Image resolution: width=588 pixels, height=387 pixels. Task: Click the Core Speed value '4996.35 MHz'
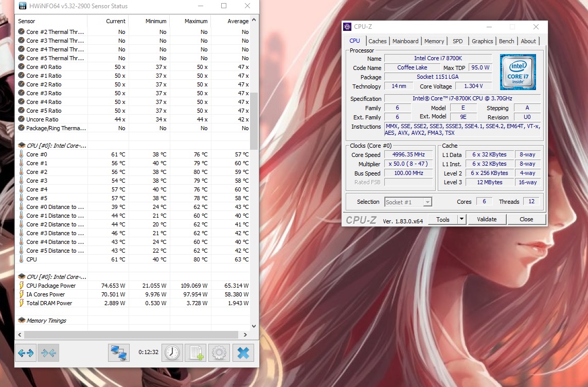tap(408, 154)
